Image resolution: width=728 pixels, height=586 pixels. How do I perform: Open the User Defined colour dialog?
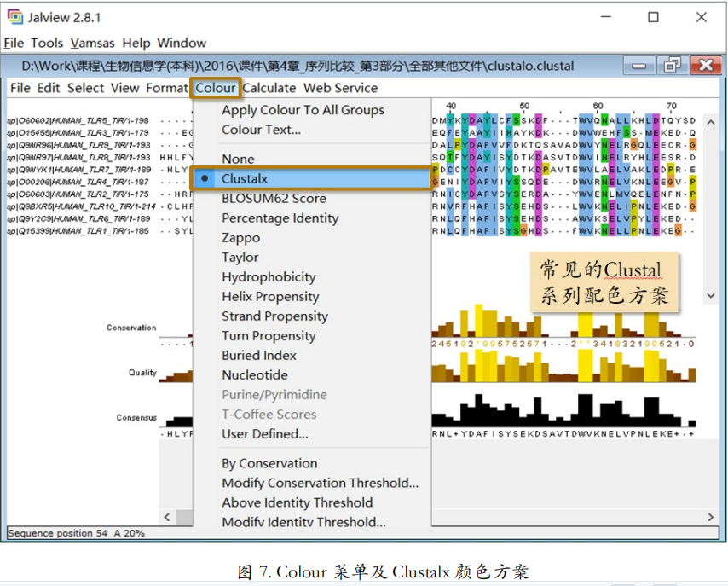tap(312, 434)
